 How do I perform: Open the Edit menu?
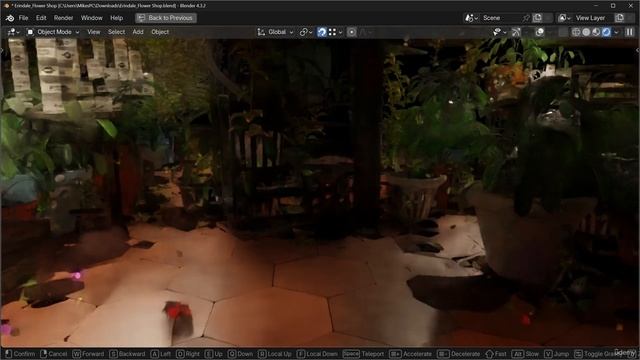pos(41,18)
